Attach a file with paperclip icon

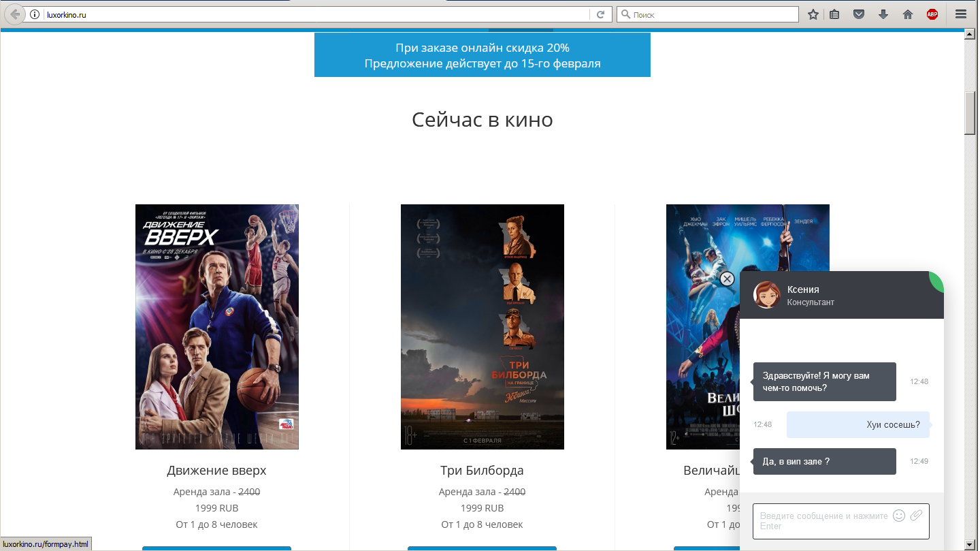click(916, 516)
